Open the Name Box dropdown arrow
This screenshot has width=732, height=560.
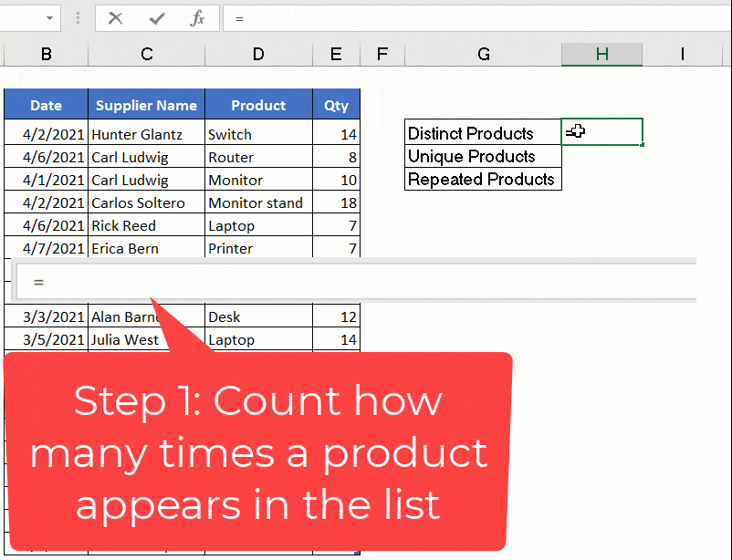52,18
